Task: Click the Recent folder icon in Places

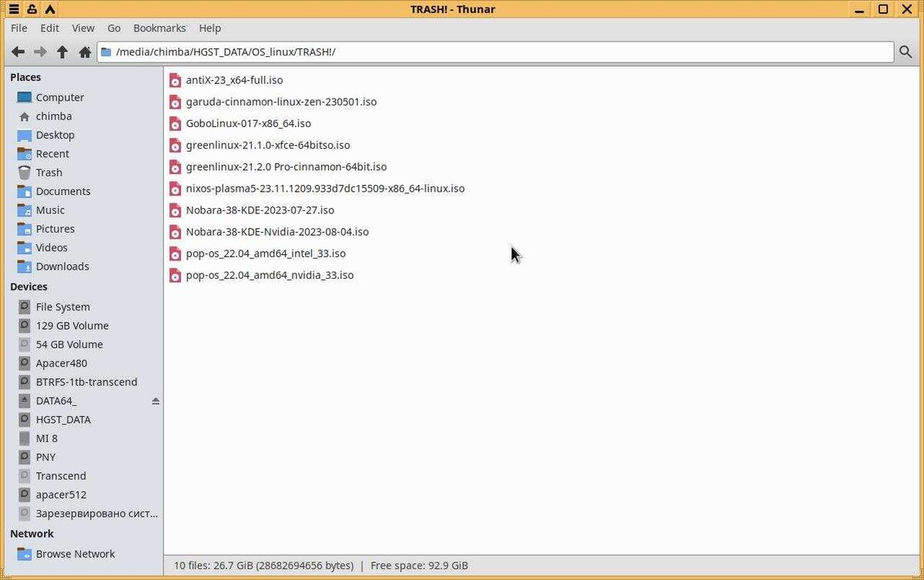Action: (x=25, y=153)
